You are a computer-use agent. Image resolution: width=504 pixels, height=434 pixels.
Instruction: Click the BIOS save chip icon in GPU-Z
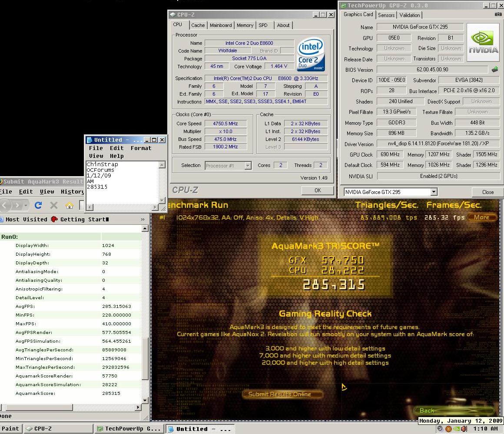pyautogui.click(x=495, y=69)
